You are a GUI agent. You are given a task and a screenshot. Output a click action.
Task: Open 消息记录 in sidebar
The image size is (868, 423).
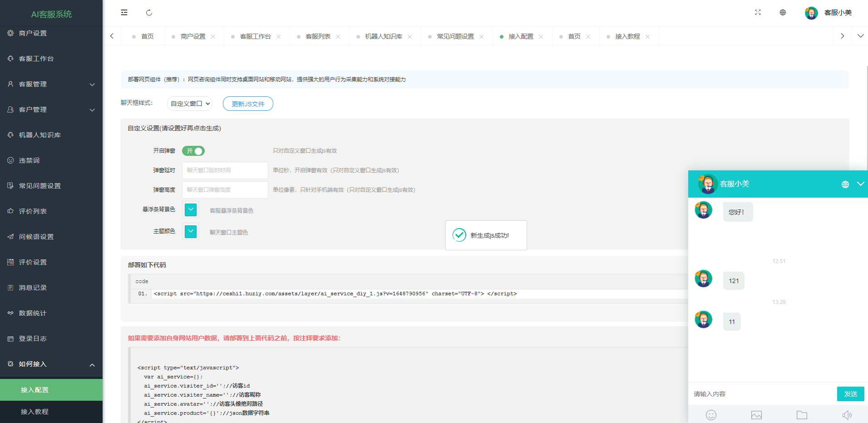tap(51, 288)
